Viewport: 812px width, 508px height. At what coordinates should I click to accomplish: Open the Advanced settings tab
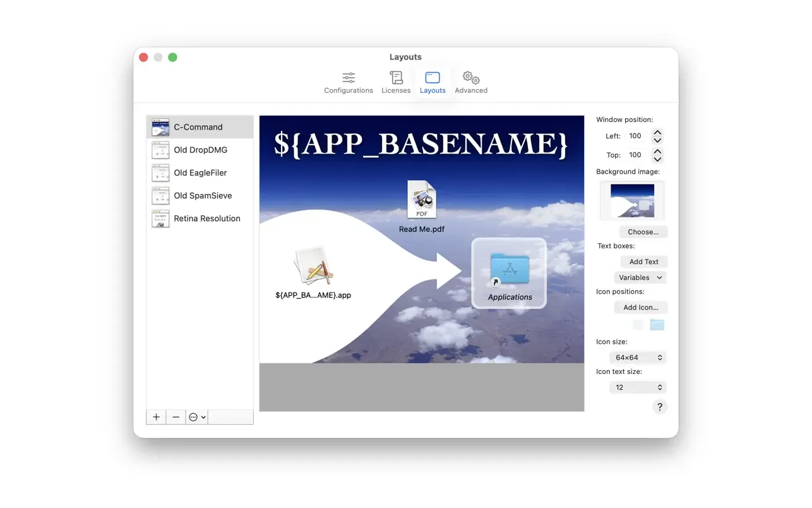pyautogui.click(x=471, y=83)
